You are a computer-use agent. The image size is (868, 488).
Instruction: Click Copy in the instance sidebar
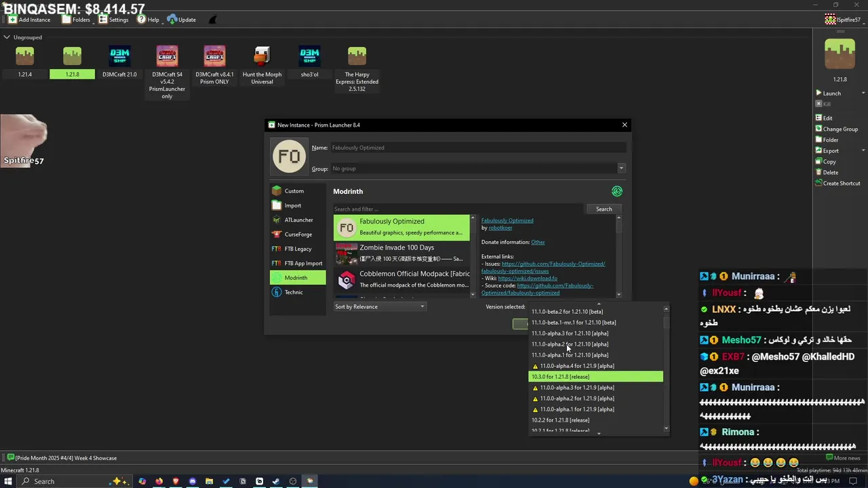coord(826,161)
